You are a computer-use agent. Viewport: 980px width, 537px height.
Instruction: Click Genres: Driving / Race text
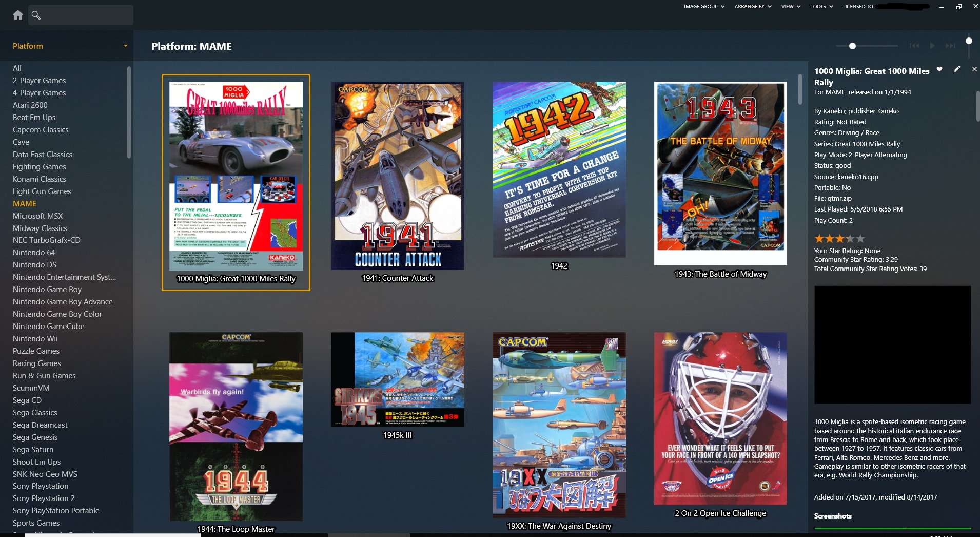pyautogui.click(x=847, y=132)
